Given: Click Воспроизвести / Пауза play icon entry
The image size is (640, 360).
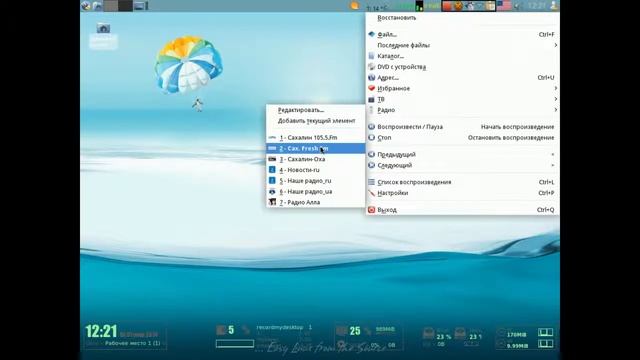Looking at the screenshot, I should coord(462,127).
